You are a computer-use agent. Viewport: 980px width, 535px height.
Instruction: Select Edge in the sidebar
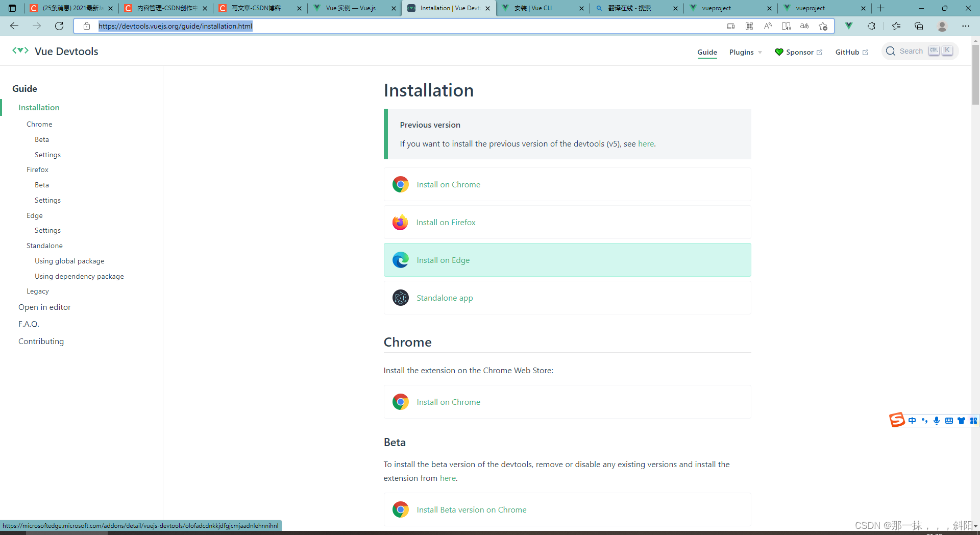click(x=35, y=215)
